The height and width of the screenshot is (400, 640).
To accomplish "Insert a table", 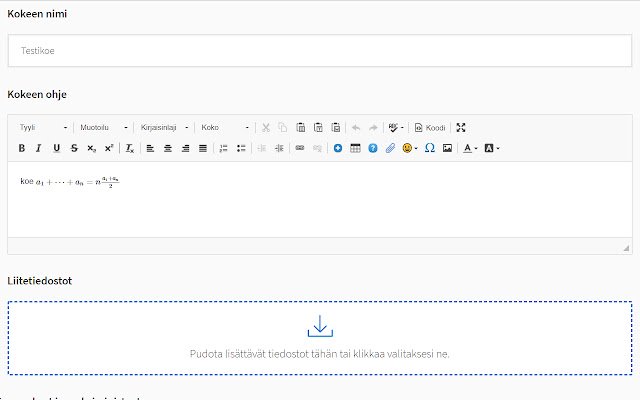I will [x=355, y=148].
